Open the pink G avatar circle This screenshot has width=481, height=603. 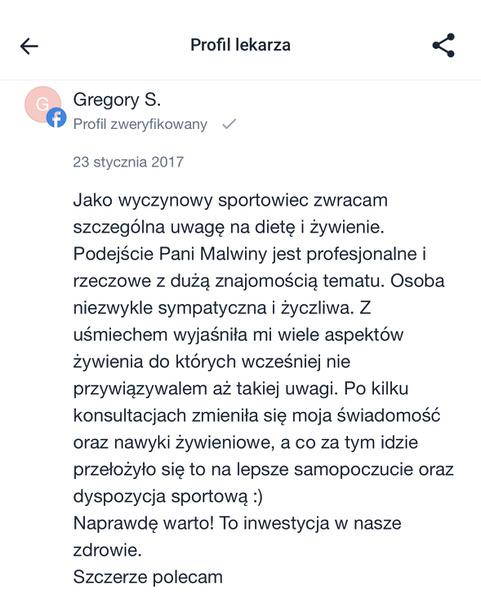click(x=42, y=104)
